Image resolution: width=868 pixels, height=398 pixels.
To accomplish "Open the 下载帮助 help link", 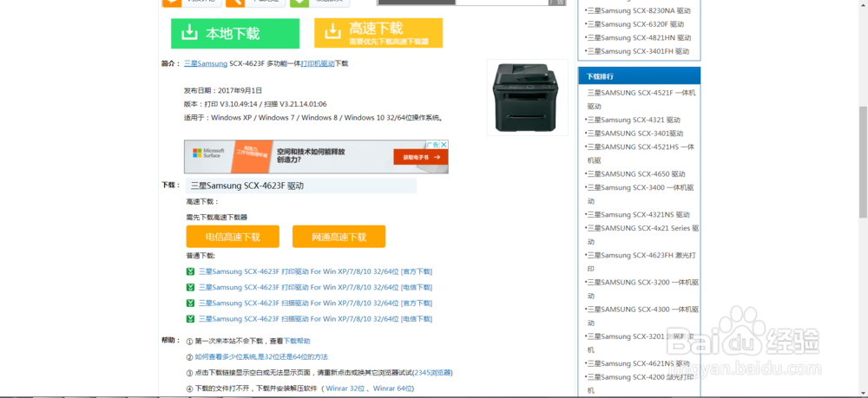I will [297, 342].
